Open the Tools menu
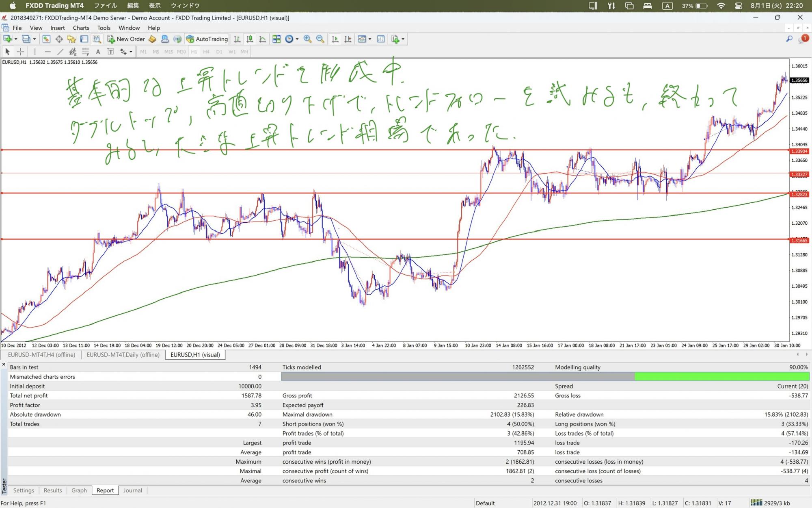This screenshot has height=508, width=812. (x=104, y=28)
